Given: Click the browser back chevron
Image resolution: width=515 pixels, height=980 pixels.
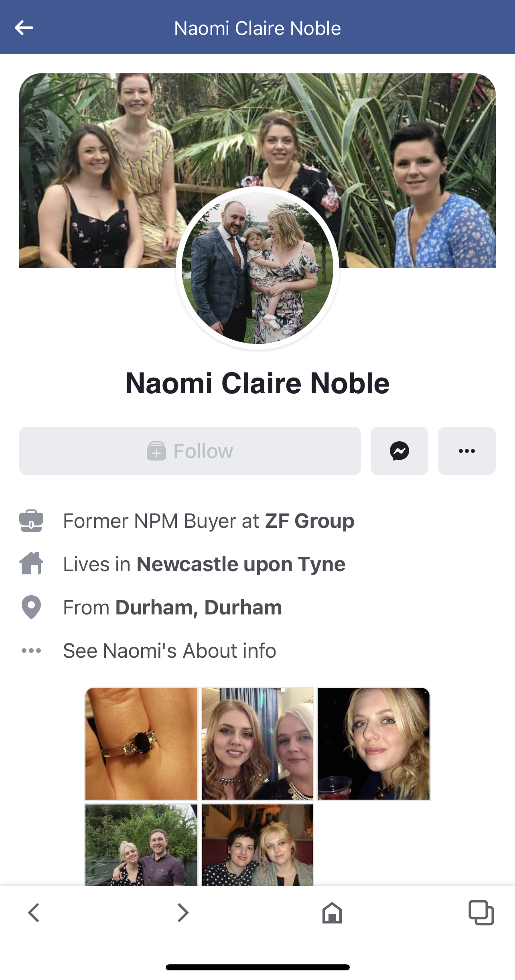Looking at the screenshot, I should point(34,913).
